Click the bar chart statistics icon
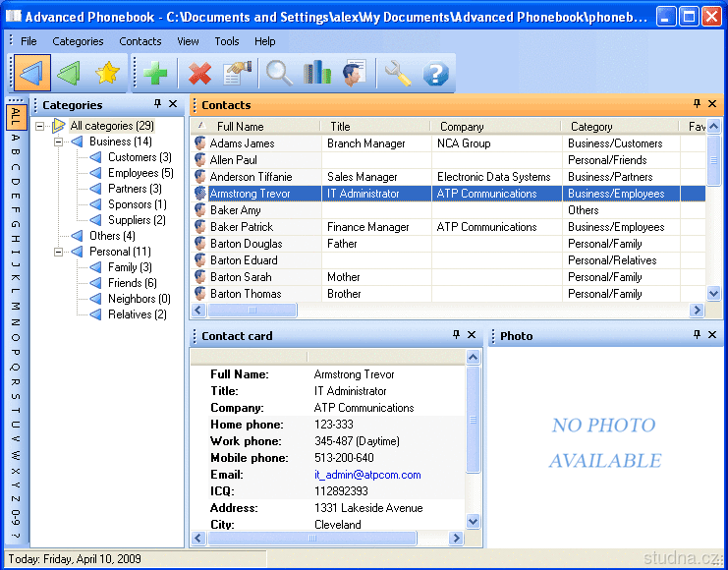 point(316,74)
